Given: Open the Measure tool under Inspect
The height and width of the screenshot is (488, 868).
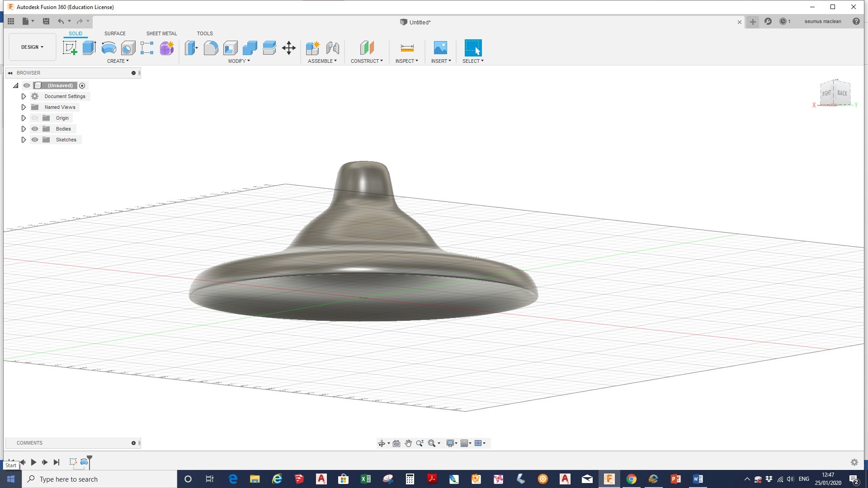Looking at the screenshot, I should [x=406, y=48].
